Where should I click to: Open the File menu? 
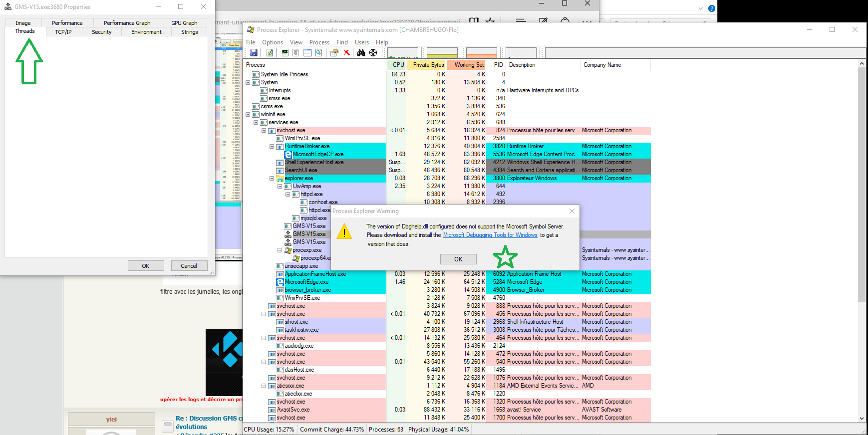[x=251, y=42]
